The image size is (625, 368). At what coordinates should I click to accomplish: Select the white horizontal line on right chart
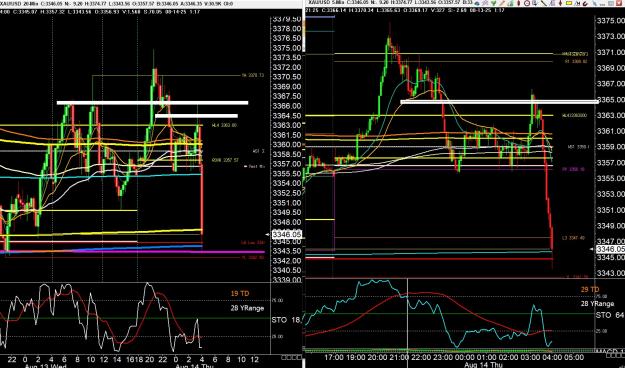(499, 102)
